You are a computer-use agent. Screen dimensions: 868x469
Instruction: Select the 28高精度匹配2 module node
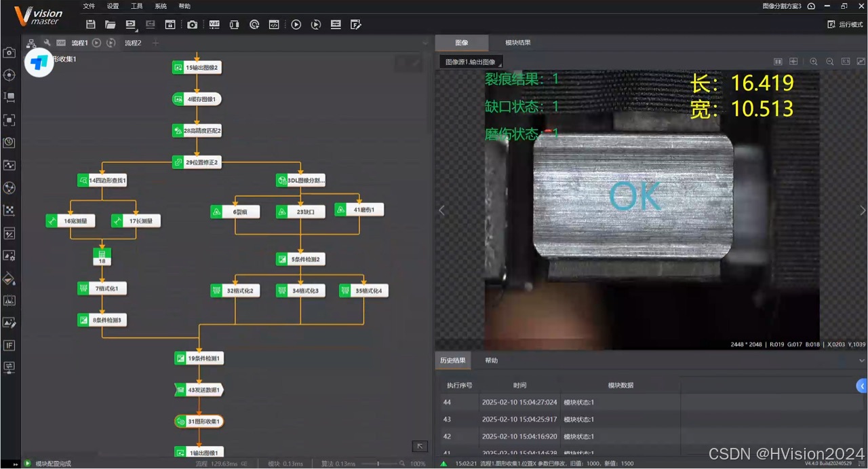coord(198,130)
